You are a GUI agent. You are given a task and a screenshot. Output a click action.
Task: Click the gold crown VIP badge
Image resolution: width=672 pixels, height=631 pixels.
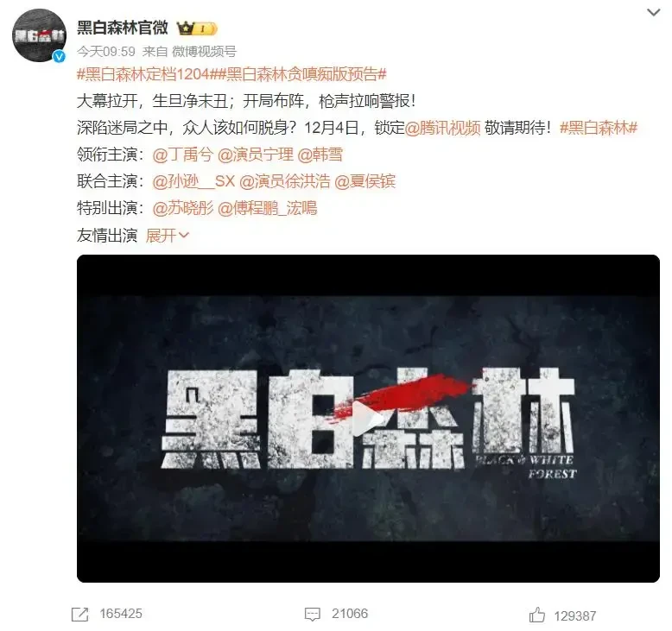point(197,28)
